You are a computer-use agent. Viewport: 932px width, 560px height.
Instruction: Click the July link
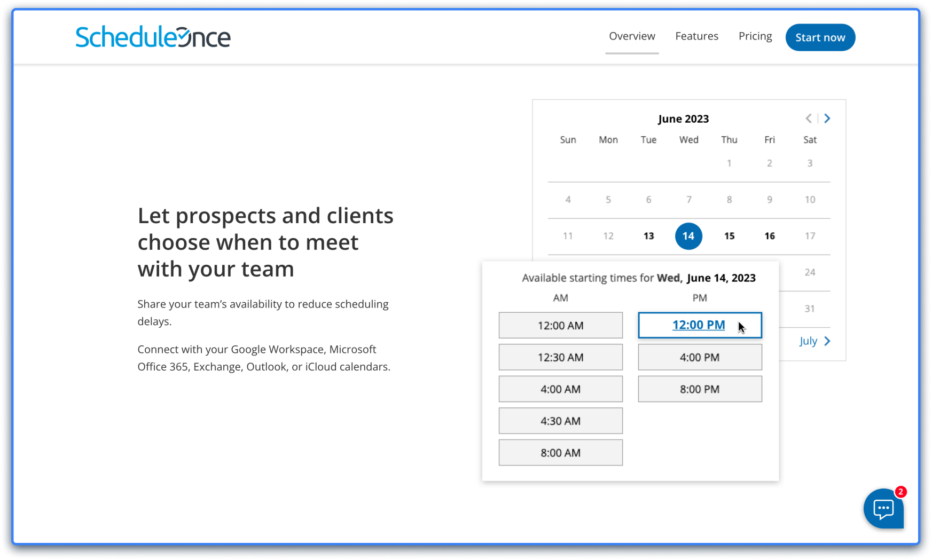[x=808, y=341]
